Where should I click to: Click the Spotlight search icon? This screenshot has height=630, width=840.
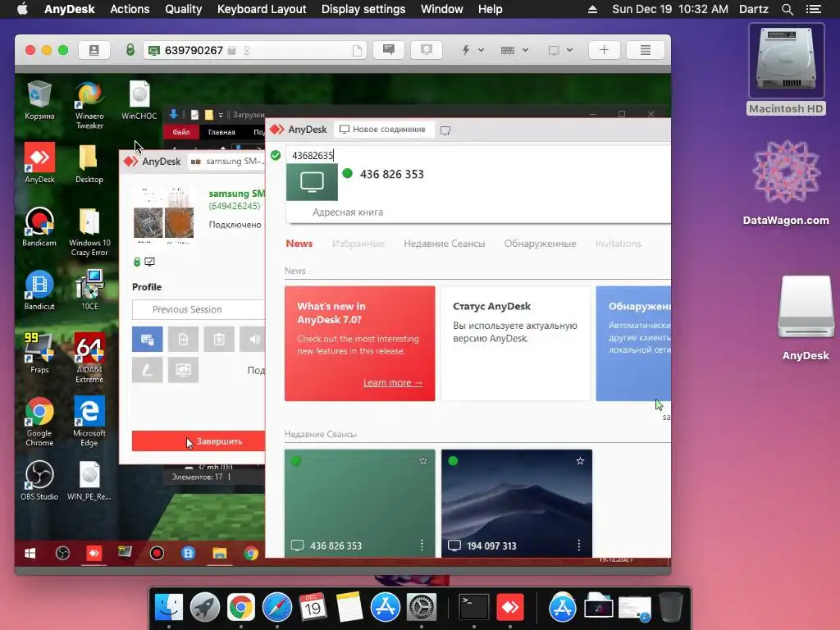click(x=787, y=9)
